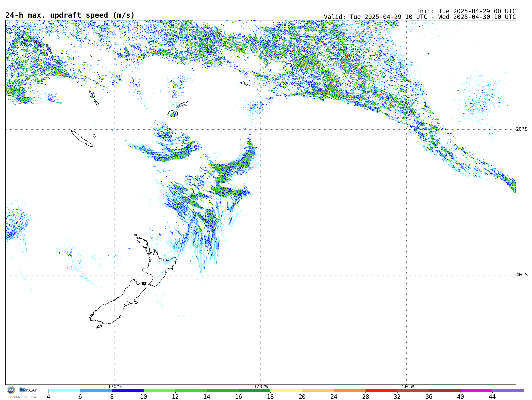The width and height of the screenshot is (532, 400).
Task: Select the brown 36–40 colorbar swatch
Action: pyautogui.click(x=445, y=390)
